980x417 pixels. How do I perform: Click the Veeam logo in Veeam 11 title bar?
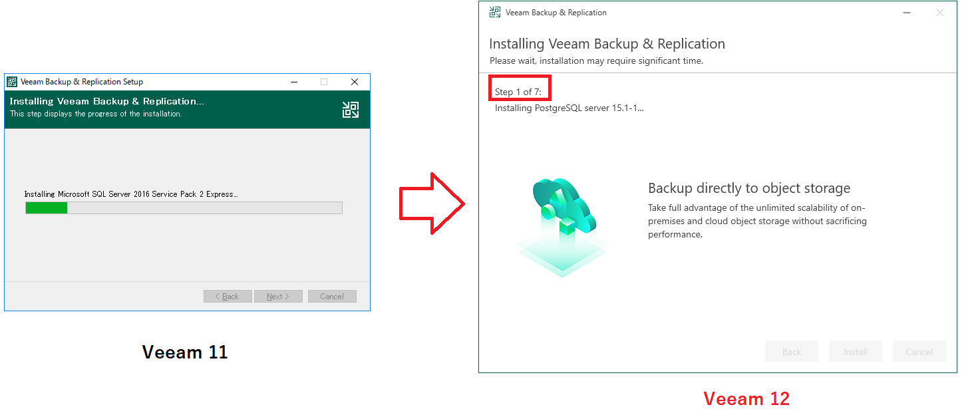[11, 81]
